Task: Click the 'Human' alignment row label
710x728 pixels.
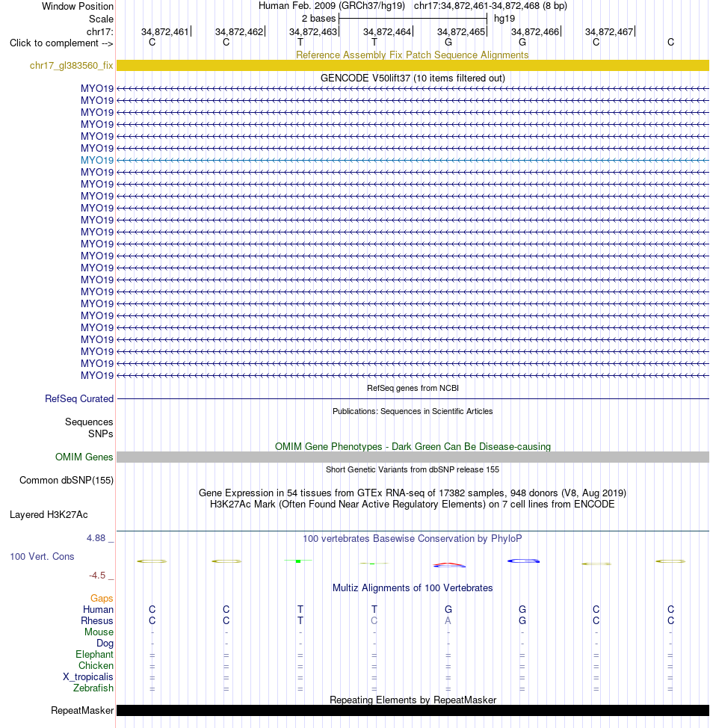Action: [x=98, y=610]
